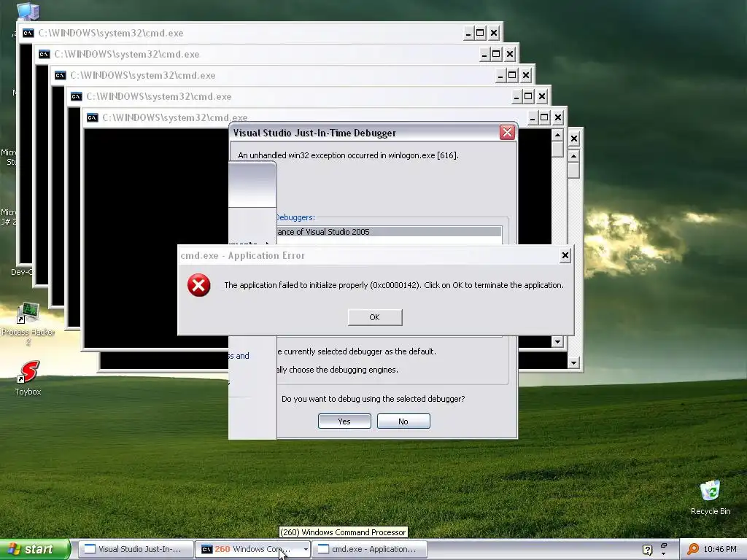Click scroll-up arrow of the rightmost cmd window
Image resolution: width=747 pixels, height=560 pixels.
[573, 156]
